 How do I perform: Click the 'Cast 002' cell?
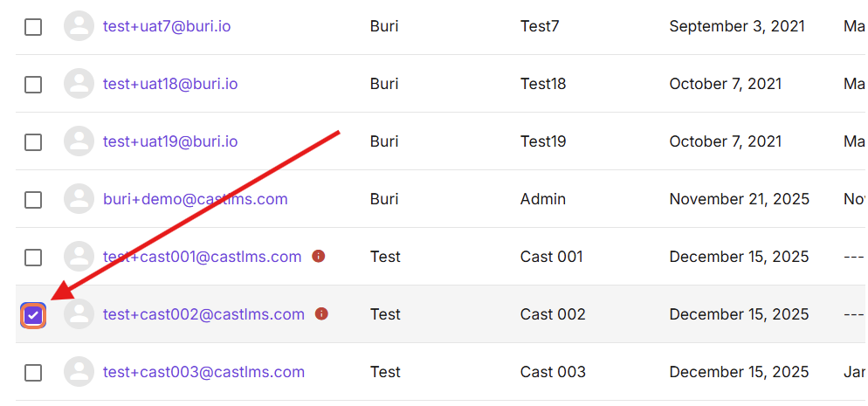pos(553,314)
